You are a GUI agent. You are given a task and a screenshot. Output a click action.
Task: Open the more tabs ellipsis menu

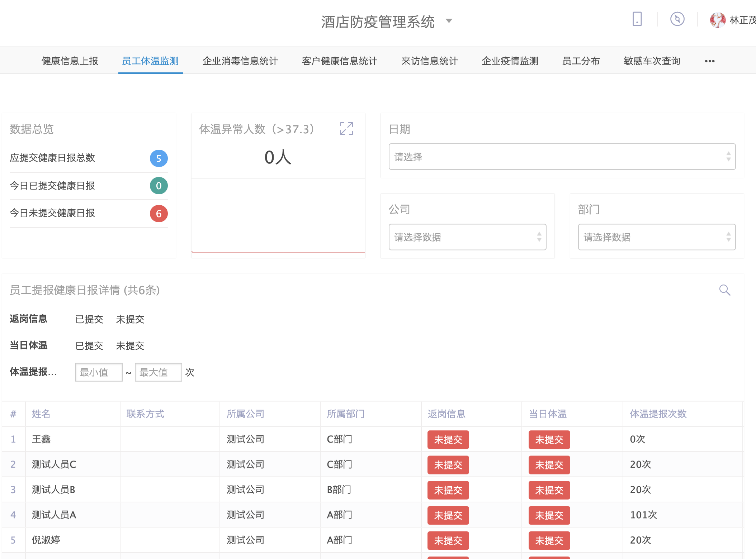point(709,61)
